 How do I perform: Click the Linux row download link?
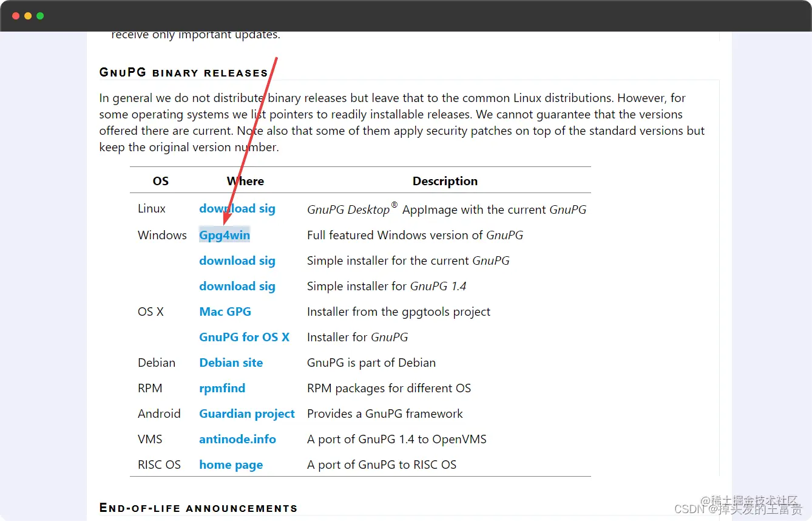tap(228, 208)
